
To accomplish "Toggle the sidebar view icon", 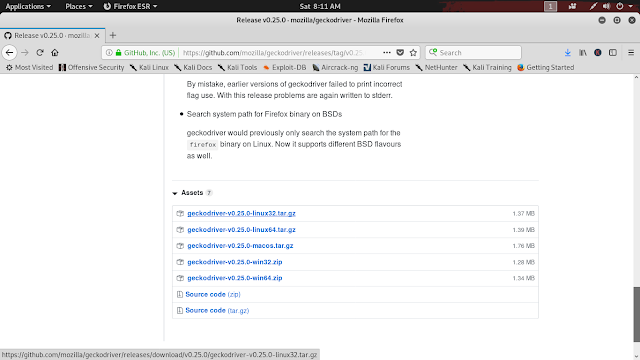I will 613,53.
